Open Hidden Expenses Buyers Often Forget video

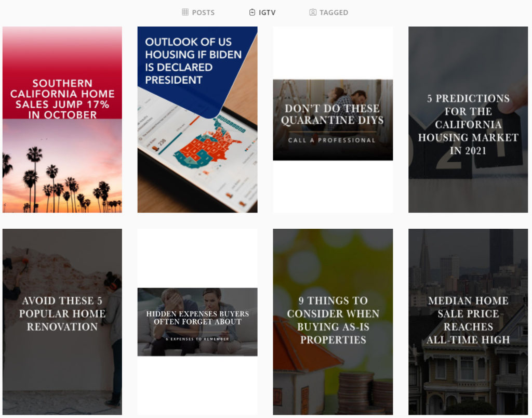coord(197,322)
